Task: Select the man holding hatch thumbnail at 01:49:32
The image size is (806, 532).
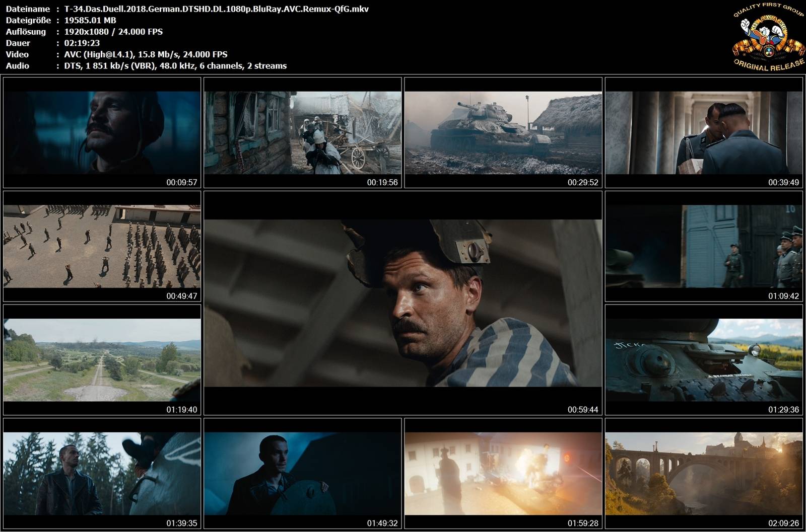Action: click(302, 474)
